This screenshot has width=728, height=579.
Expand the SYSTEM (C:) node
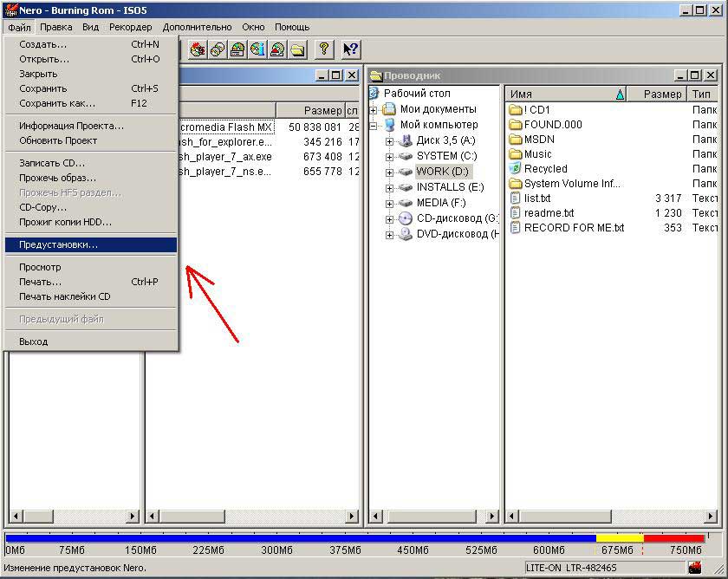pos(389,157)
